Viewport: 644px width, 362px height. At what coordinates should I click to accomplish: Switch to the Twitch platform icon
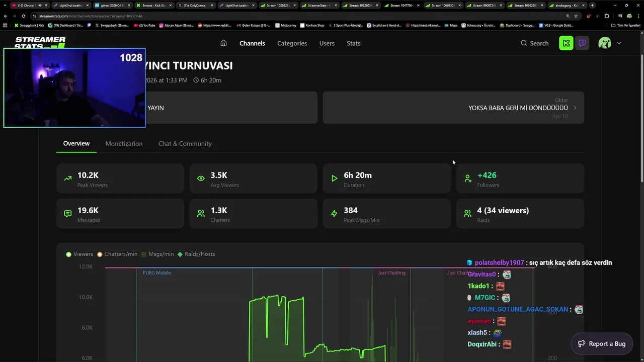point(582,43)
